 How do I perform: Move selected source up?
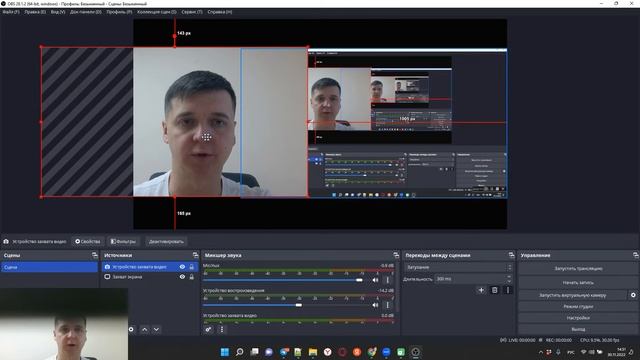click(144, 329)
